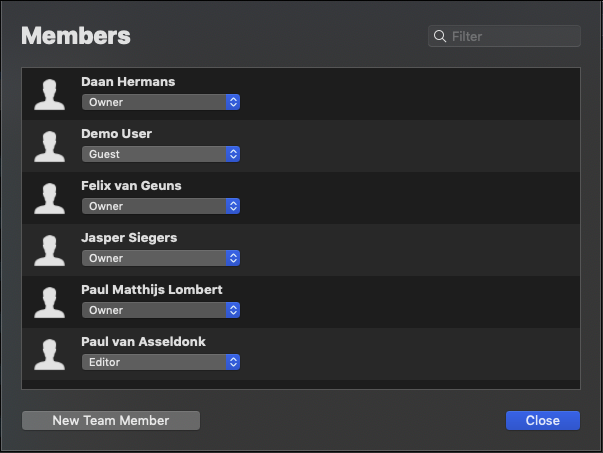
Task: Open Paul van Asseldonk's Editor dropdown
Action: (x=160, y=362)
